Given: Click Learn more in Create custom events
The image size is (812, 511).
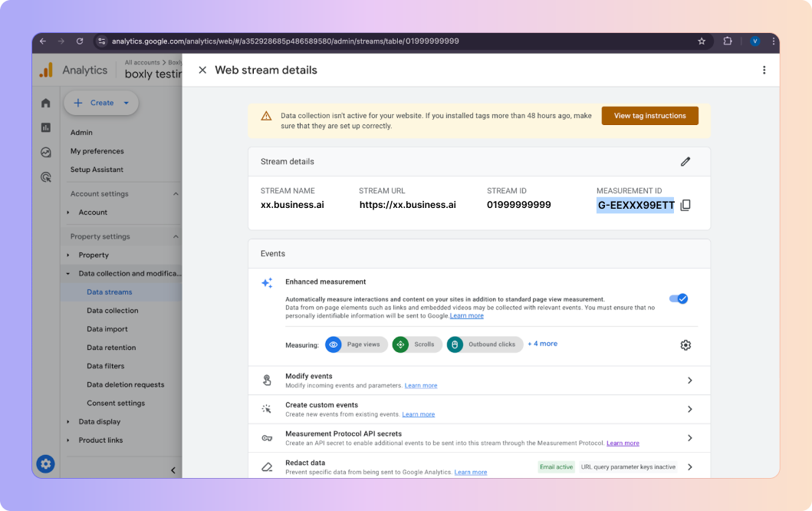Looking at the screenshot, I should click(419, 414).
